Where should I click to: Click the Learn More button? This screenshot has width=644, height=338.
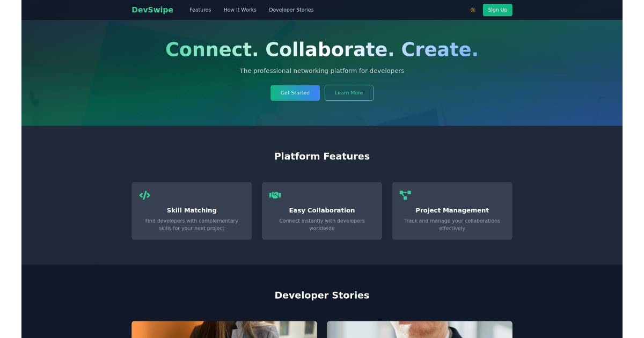349,93
